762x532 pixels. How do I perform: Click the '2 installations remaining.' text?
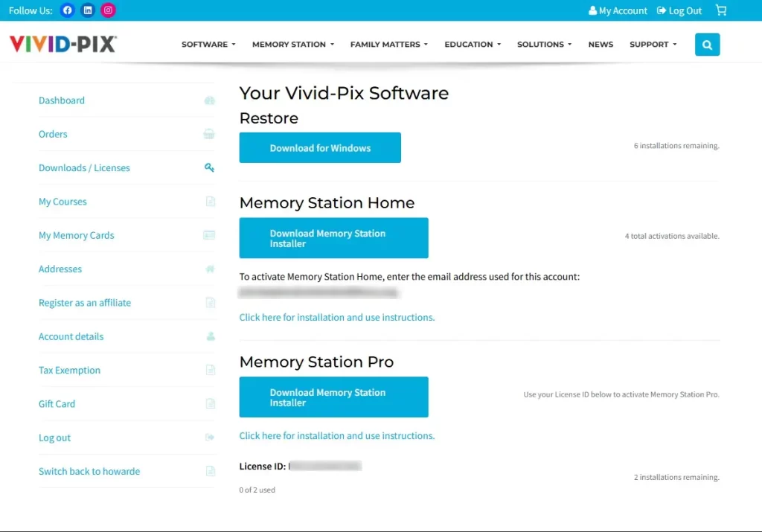(676, 477)
